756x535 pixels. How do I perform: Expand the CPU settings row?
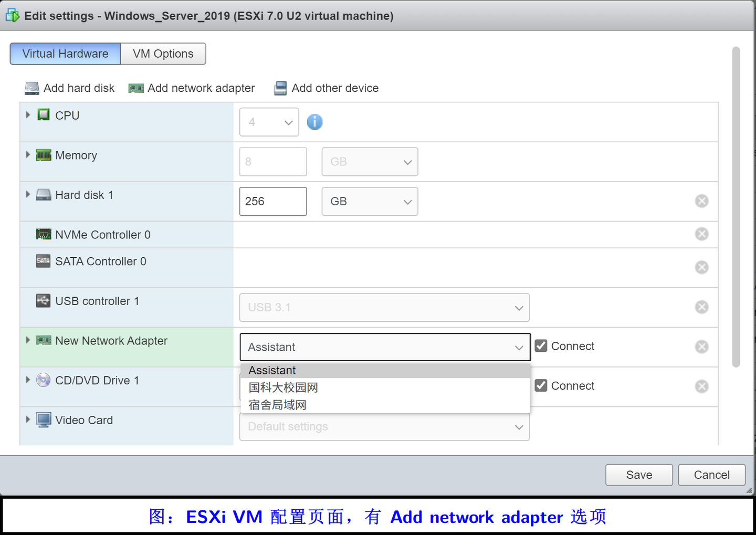click(x=27, y=114)
